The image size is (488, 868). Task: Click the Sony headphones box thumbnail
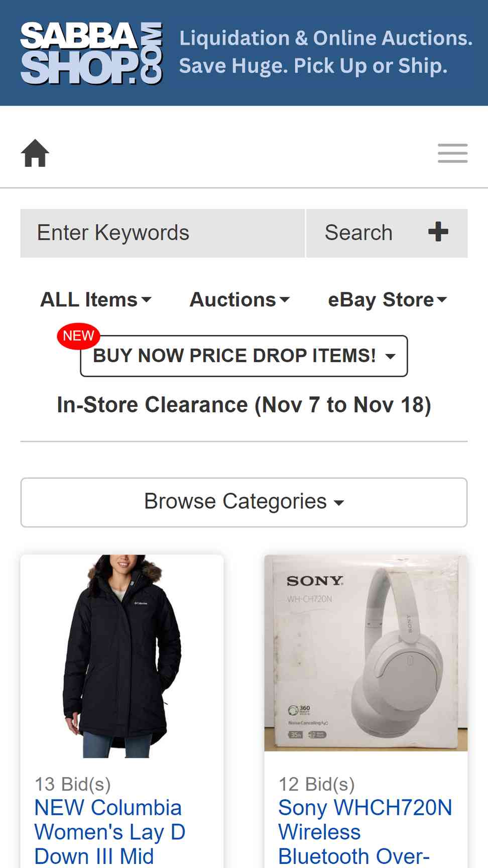click(366, 653)
